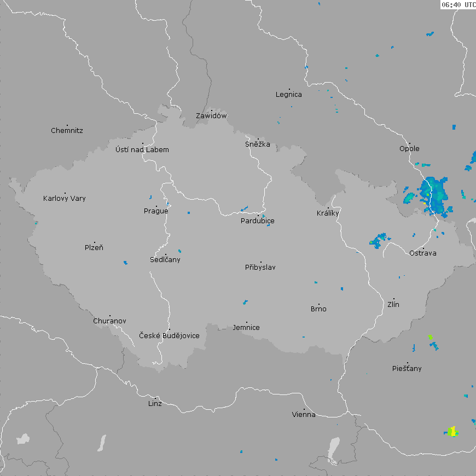Click the large blue radar echo southeast of Opole
The height and width of the screenshot is (476, 476).
435,195
